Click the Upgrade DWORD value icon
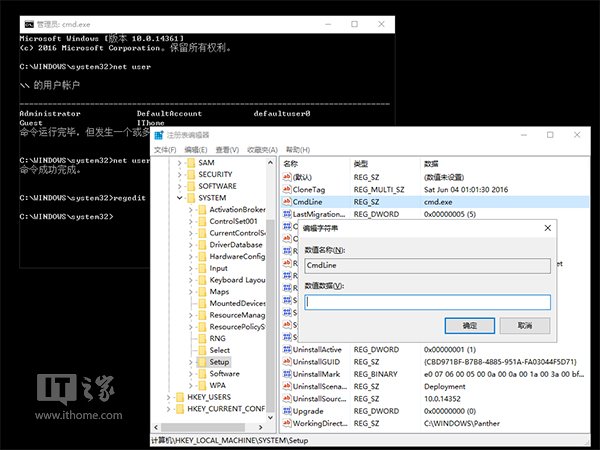Image resolution: width=600 pixels, height=450 pixels. click(287, 411)
